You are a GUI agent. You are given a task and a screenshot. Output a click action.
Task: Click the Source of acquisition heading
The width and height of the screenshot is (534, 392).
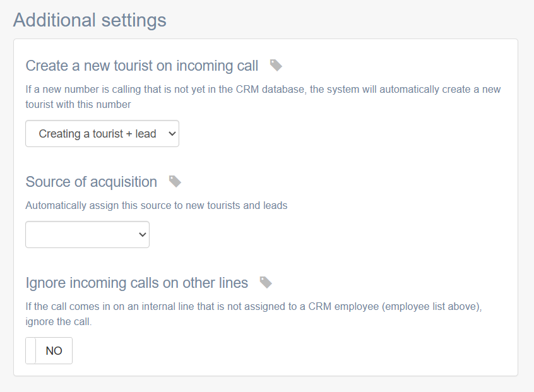coord(92,182)
